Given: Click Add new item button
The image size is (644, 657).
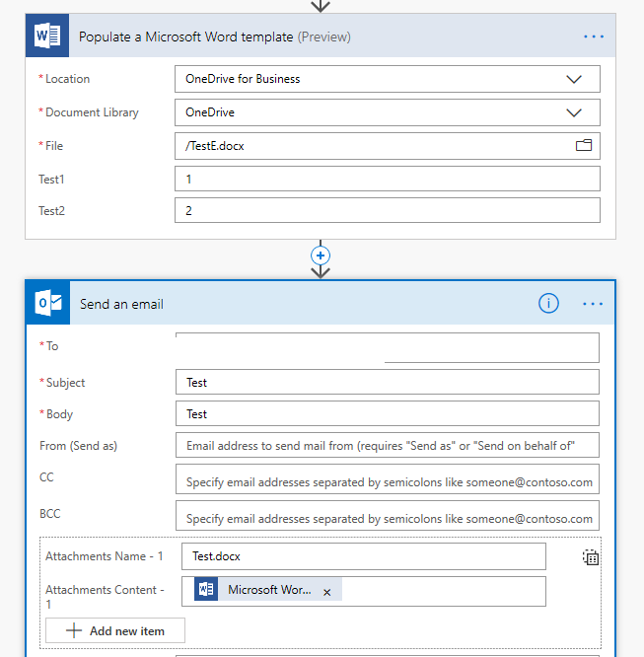Looking at the screenshot, I should click(x=115, y=630).
